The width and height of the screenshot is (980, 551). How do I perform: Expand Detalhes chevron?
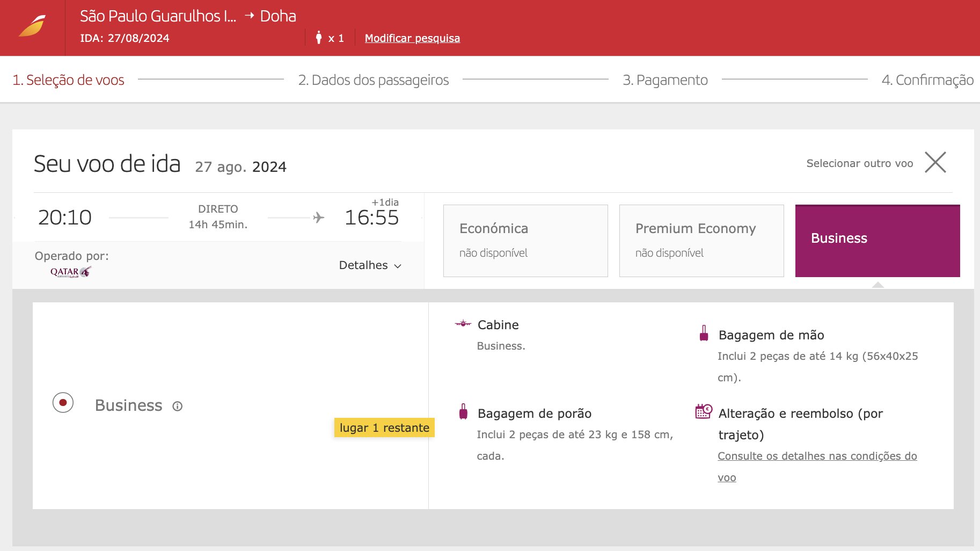tap(398, 266)
